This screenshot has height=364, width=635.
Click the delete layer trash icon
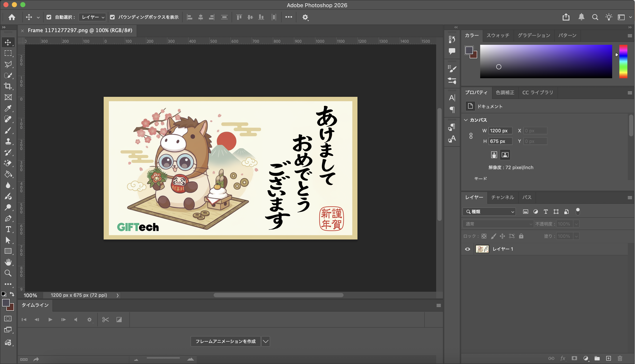[x=620, y=358]
